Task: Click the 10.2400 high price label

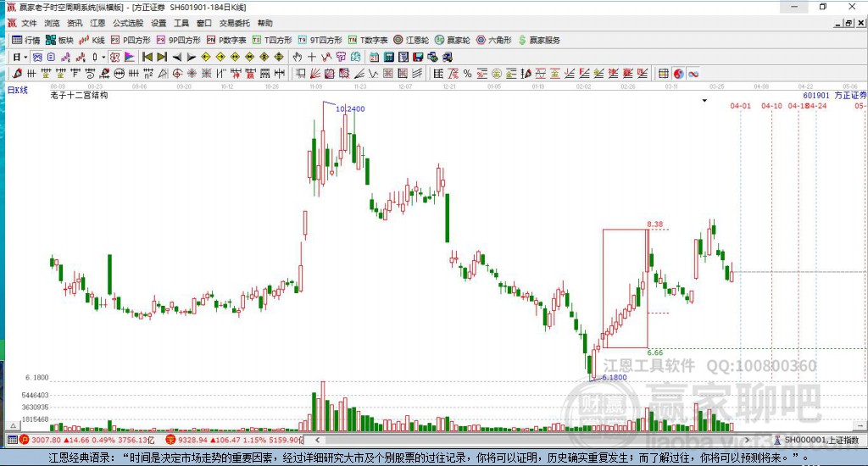Action: click(350, 109)
